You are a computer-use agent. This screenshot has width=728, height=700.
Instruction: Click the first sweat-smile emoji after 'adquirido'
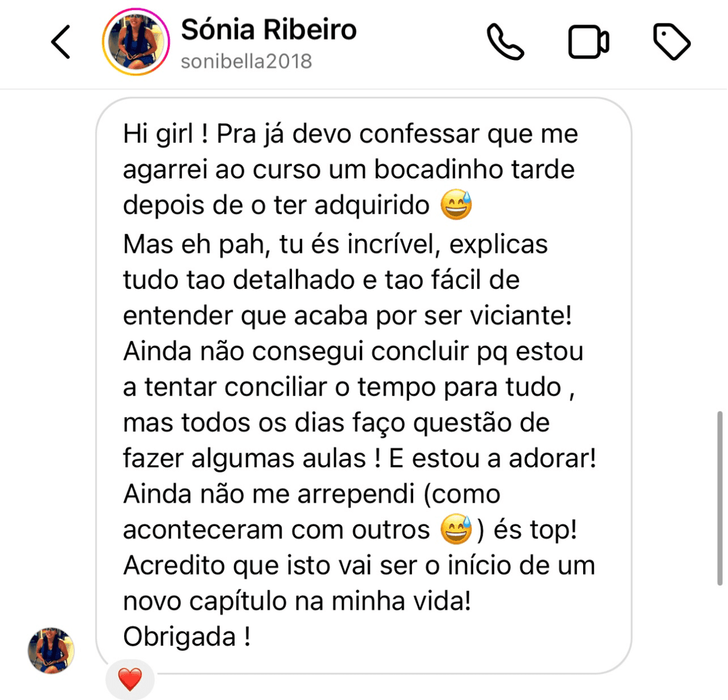pyautogui.click(x=456, y=206)
